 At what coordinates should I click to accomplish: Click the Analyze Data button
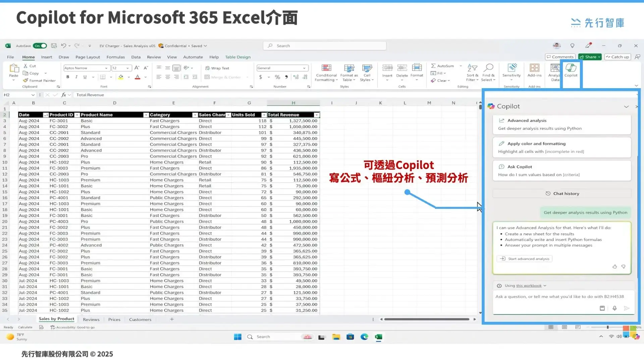pyautogui.click(x=554, y=72)
